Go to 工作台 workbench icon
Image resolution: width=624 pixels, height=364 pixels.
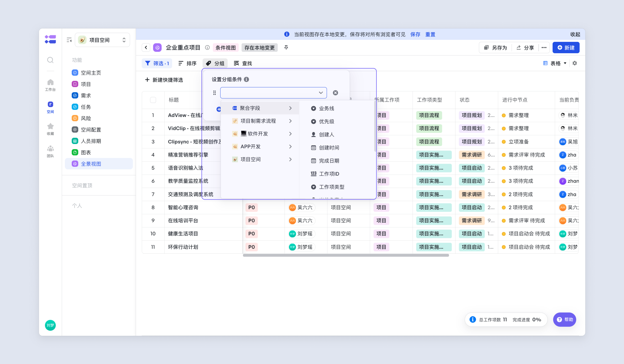tap(50, 85)
